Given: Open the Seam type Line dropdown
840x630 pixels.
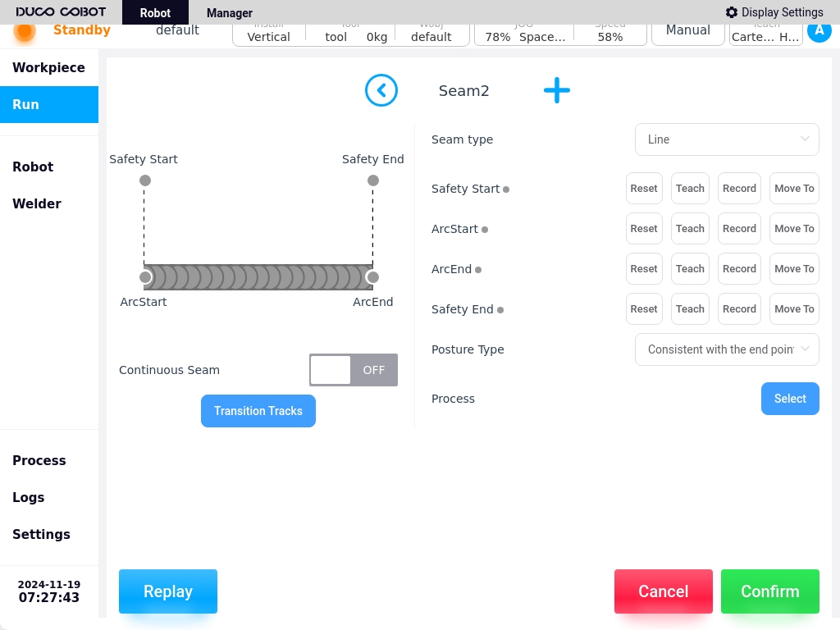Looking at the screenshot, I should coord(727,139).
